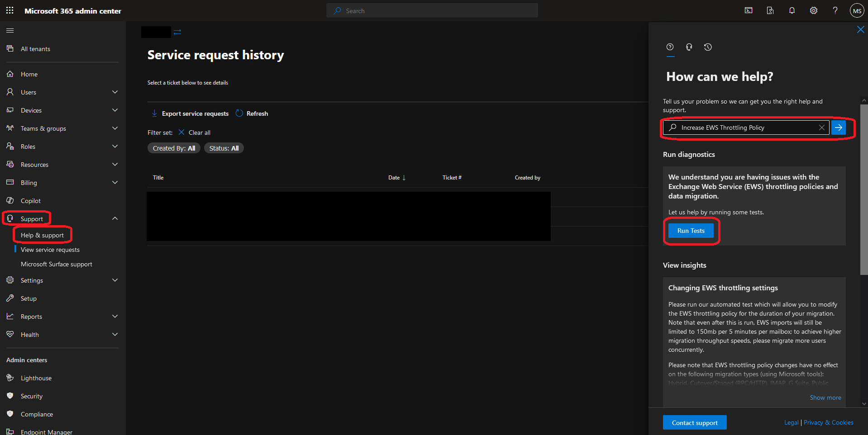
Task: Open the Cloud Shell icon in header
Action: pos(749,10)
